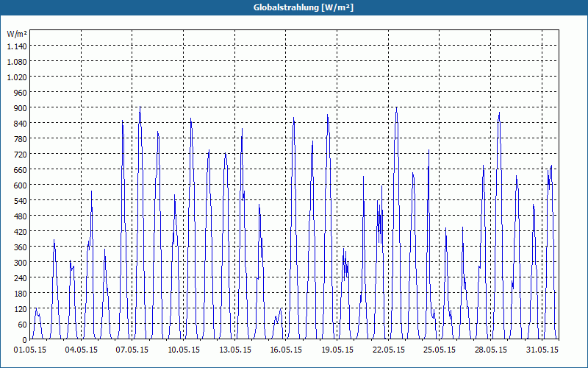Click the 13.05.15 date label
This screenshot has height=368, width=588.
235,350
